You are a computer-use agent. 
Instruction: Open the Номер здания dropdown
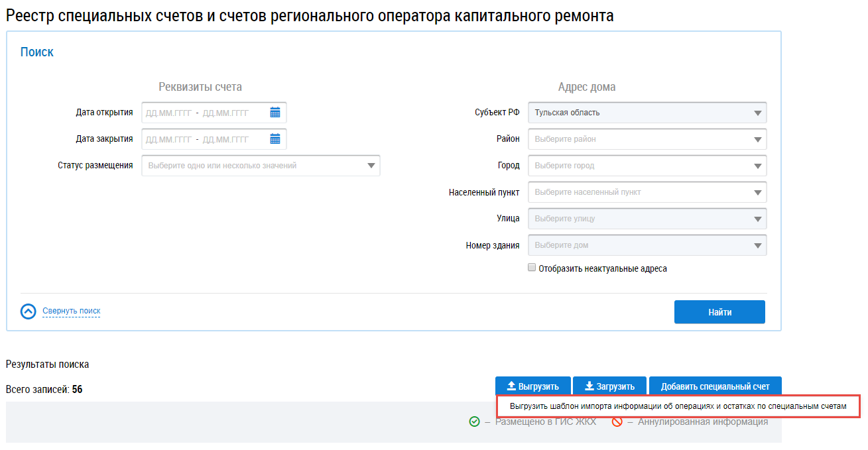coord(647,245)
